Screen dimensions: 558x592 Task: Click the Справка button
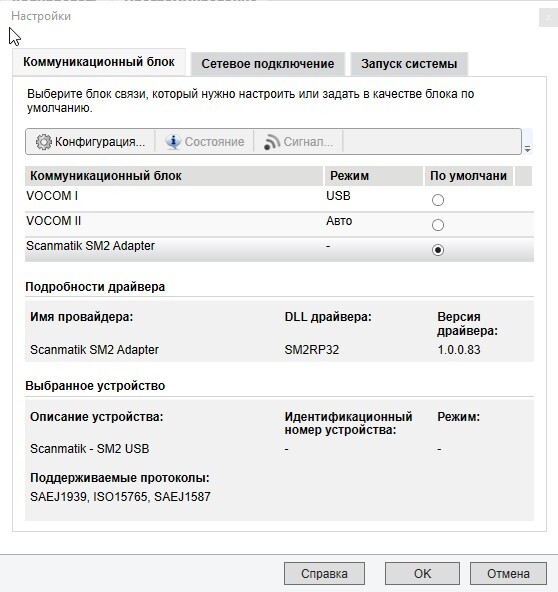click(x=324, y=574)
